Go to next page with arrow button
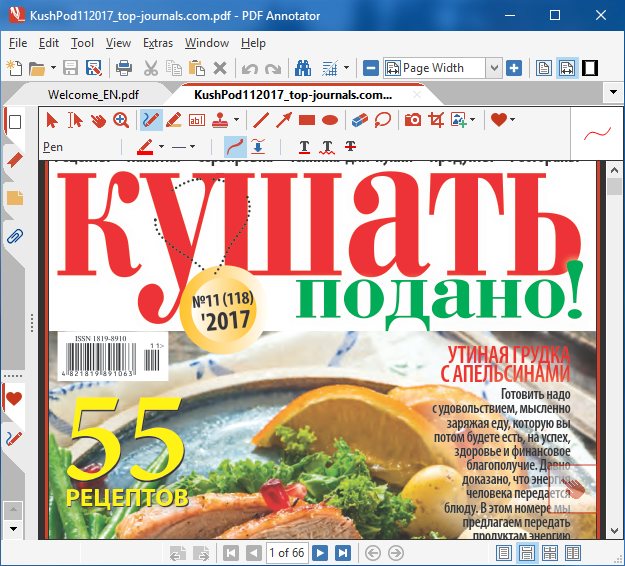 (320, 553)
